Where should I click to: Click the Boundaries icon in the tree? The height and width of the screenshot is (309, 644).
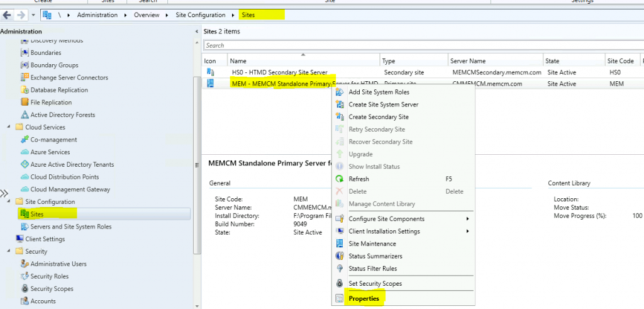tap(25, 53)
